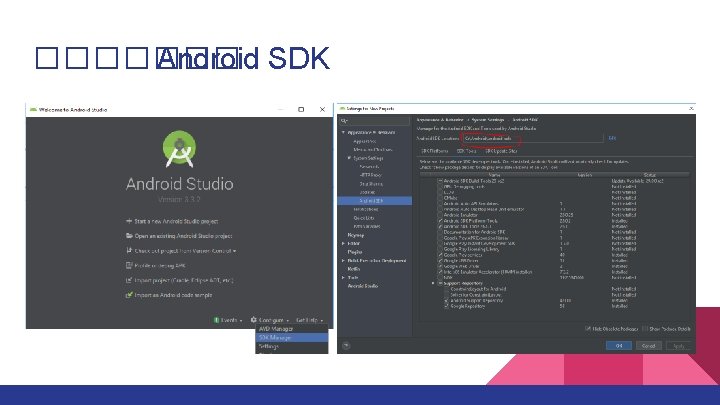Select Kotlin in the settings tree

pyautogui.click(x=354, y=269)
